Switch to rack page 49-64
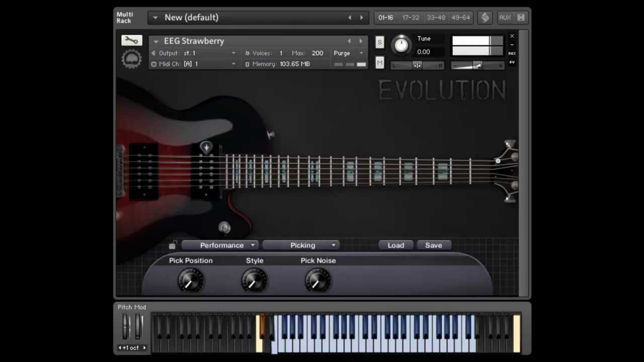644x362 pixels. tap(461, 18)
